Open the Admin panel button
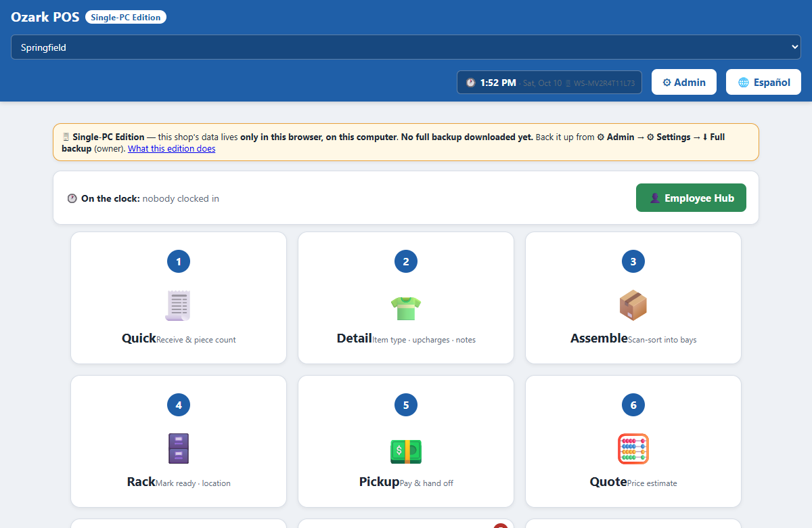This screenshot has height=528, width=812. (x=684, y=82)
